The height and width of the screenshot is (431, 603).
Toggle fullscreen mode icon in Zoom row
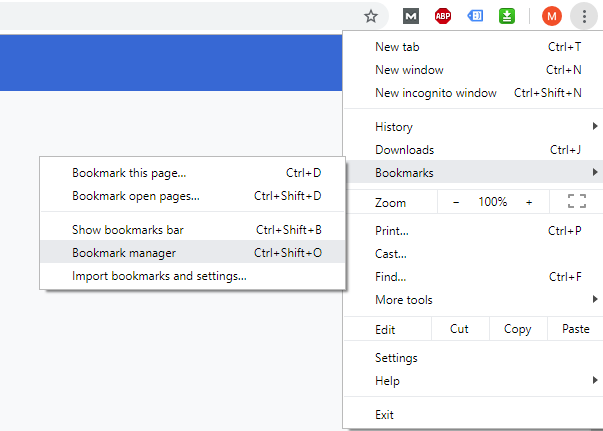coord(576,201)
